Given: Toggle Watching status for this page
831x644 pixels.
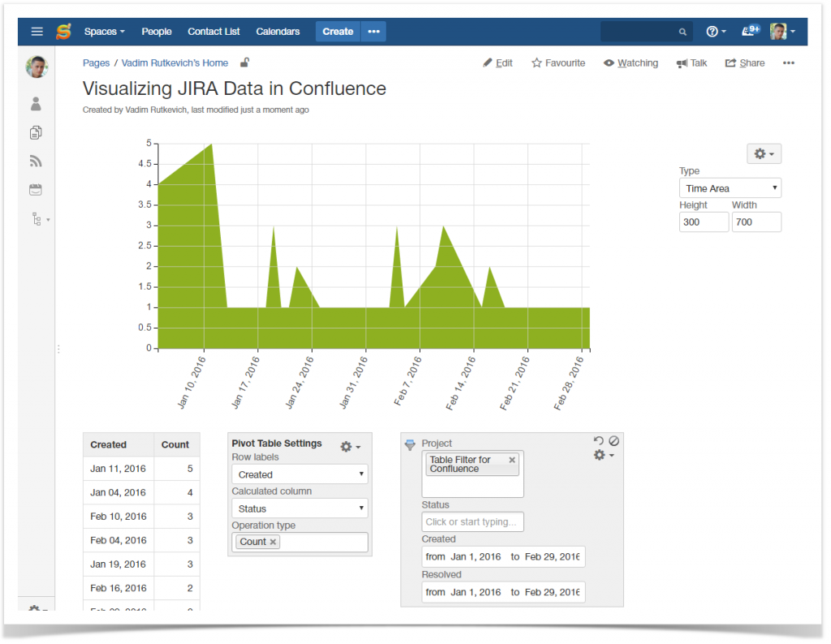Looking at the screenshot, I should [x=631, y=62].
